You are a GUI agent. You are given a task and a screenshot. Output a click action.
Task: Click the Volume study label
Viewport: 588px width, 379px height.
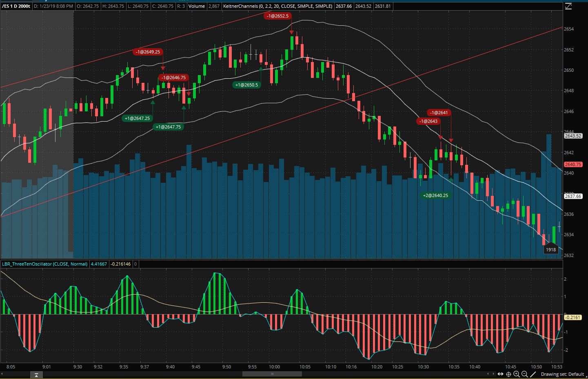[197, 6]
